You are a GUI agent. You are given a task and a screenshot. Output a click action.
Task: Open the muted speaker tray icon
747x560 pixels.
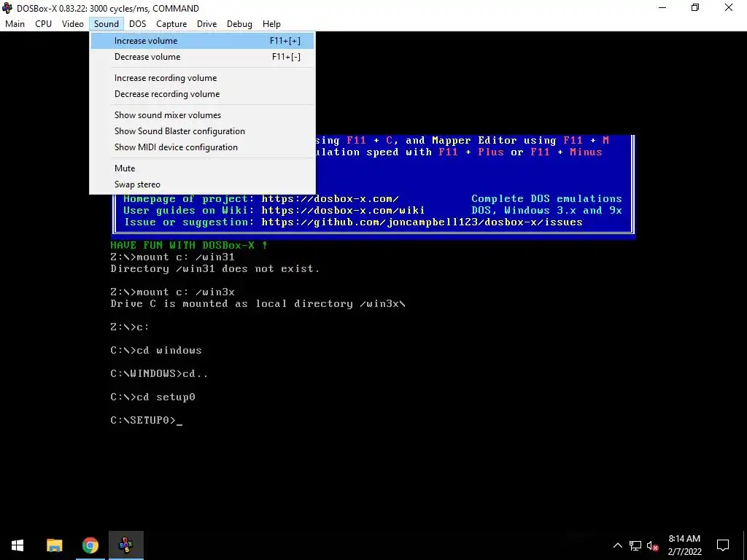(653, 545)
